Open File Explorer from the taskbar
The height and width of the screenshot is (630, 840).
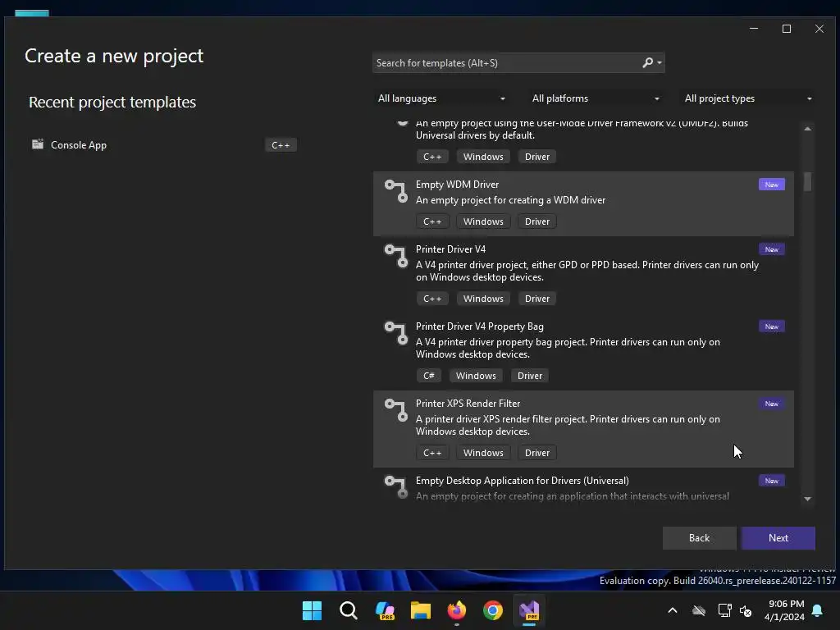(x=421, y=610)
